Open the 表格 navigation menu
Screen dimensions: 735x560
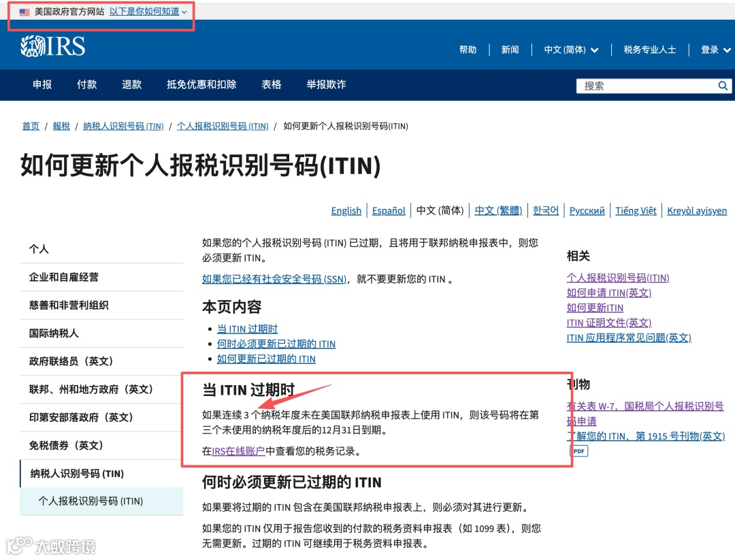pos(272,84)
